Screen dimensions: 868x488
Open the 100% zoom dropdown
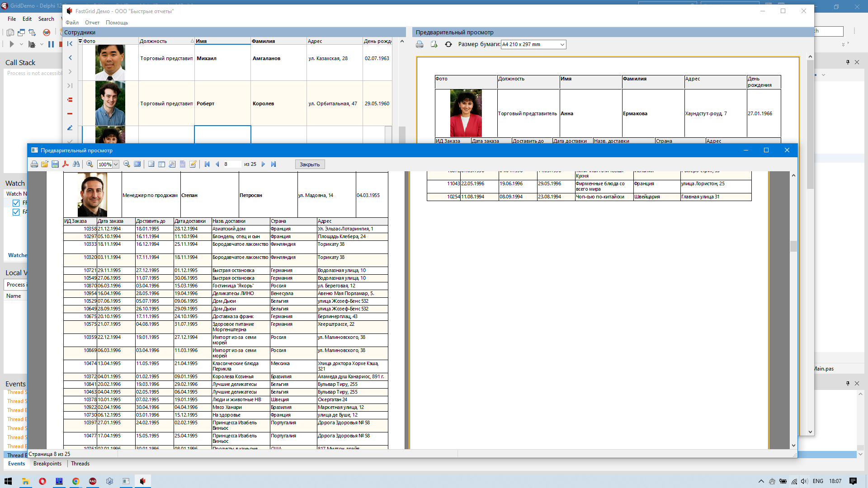pos(116,164)
